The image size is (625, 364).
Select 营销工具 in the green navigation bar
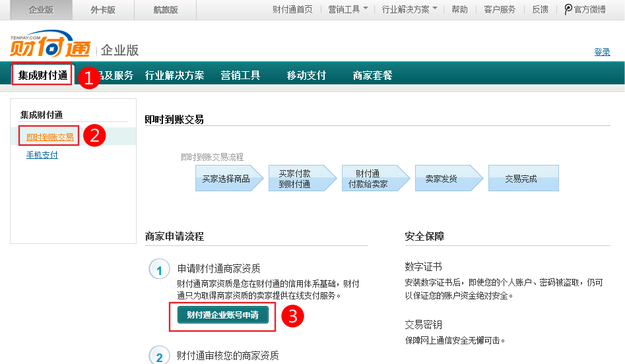[240, 75]
